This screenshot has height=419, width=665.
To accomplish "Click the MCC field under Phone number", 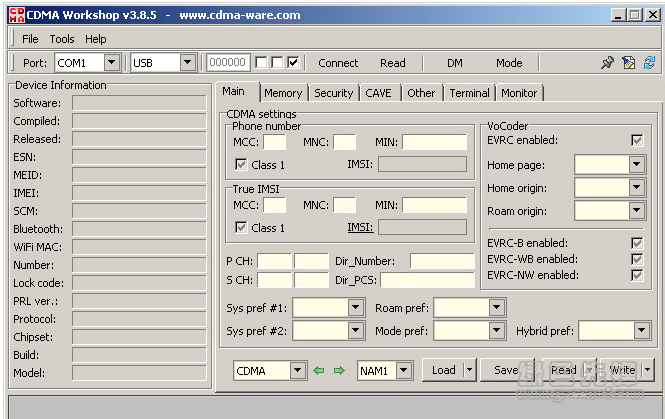I will pos(274,142).
